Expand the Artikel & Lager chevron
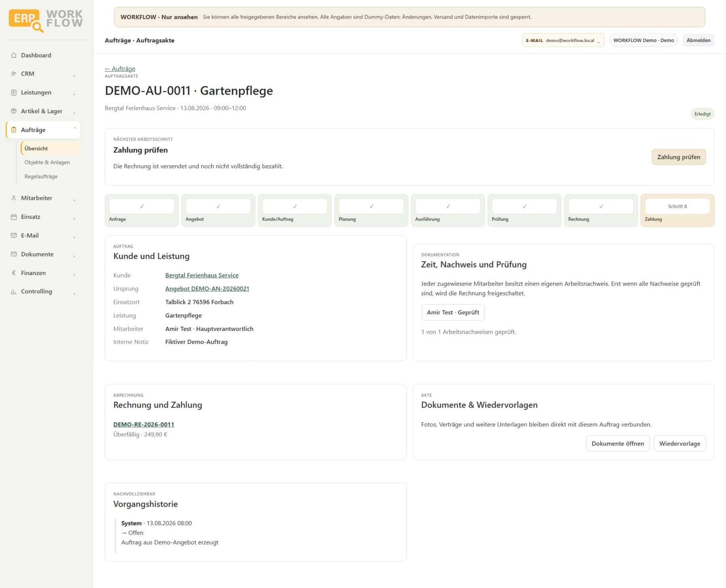 click(74, 113)
